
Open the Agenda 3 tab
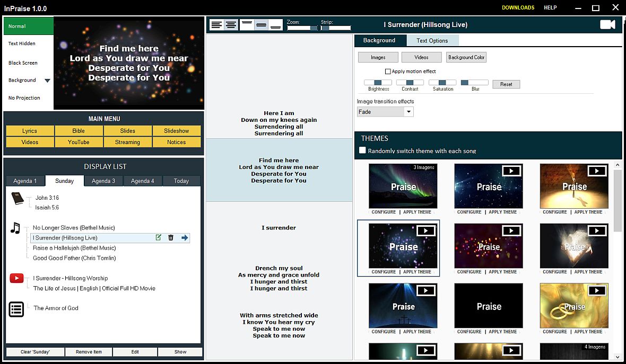tap(103, 181)
